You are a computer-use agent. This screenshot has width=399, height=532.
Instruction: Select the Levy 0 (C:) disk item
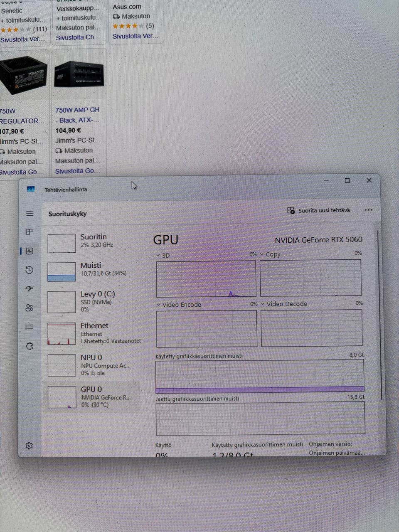(x=92, y=301)
